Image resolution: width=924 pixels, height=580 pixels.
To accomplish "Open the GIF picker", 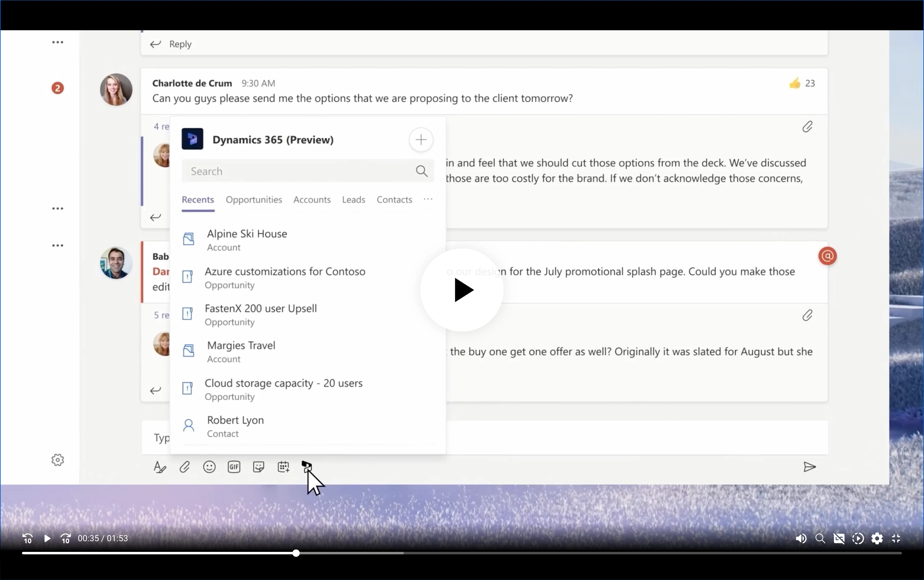I will [x=234, y=467].
